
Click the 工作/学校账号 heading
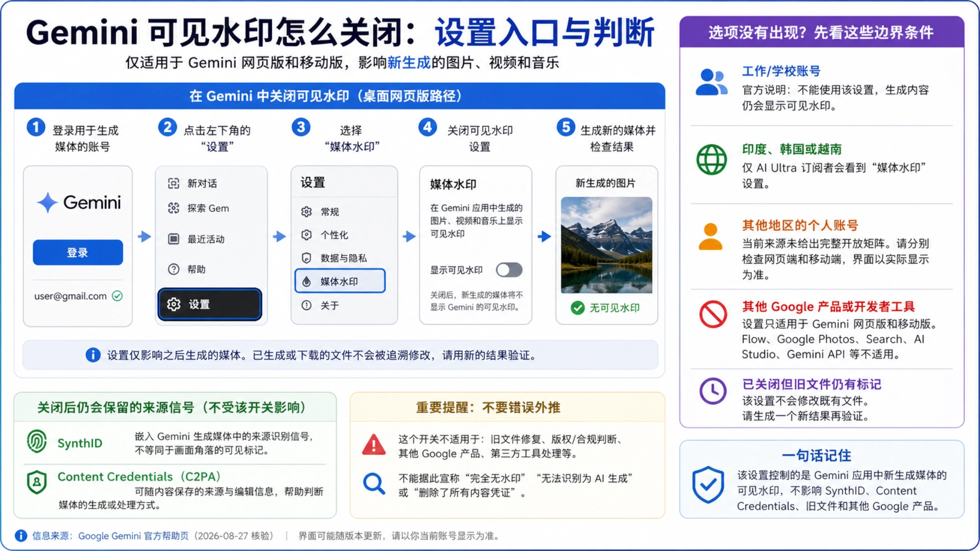(781, 72)
